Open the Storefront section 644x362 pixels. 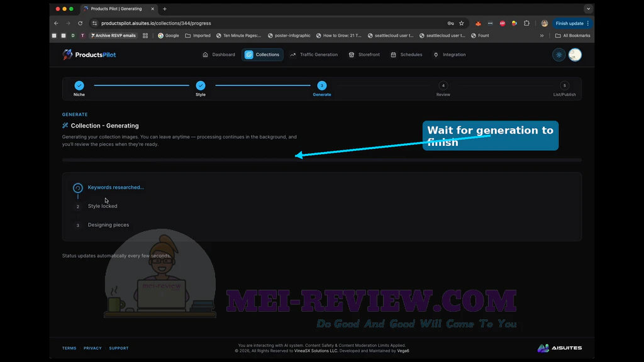(364, 55)
